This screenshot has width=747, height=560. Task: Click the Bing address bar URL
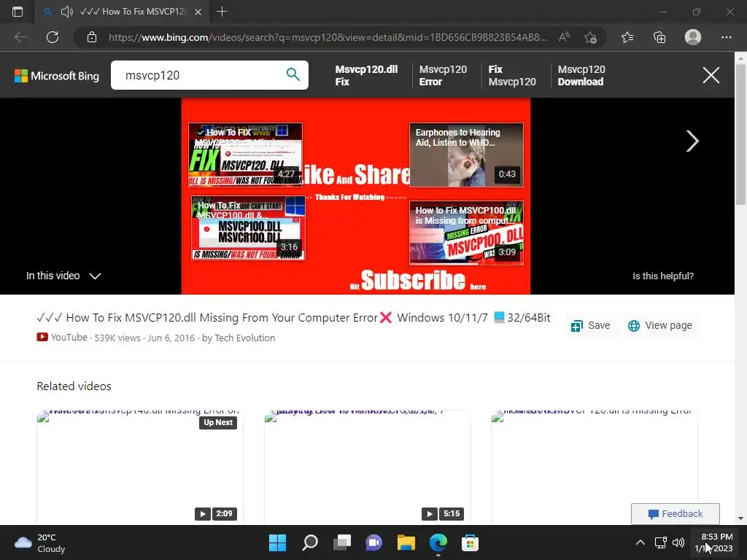(328, 37)
